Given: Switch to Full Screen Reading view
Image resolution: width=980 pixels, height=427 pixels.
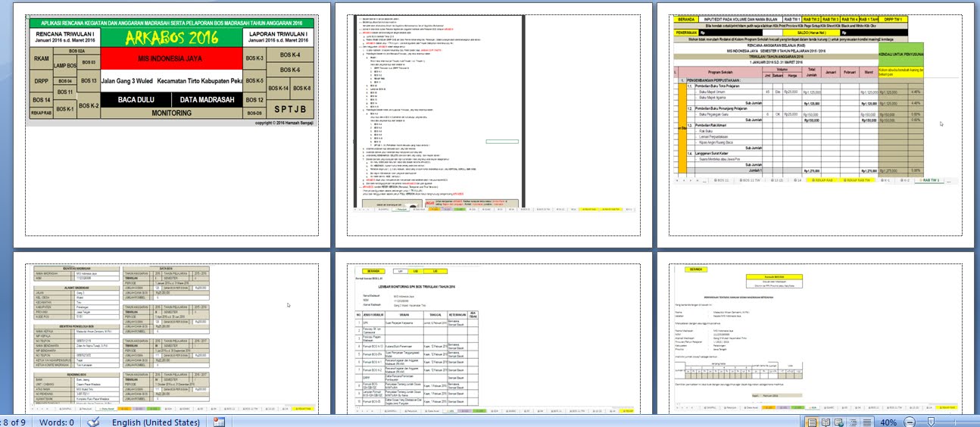Looking at the screenshot, I should pos(826,422).
